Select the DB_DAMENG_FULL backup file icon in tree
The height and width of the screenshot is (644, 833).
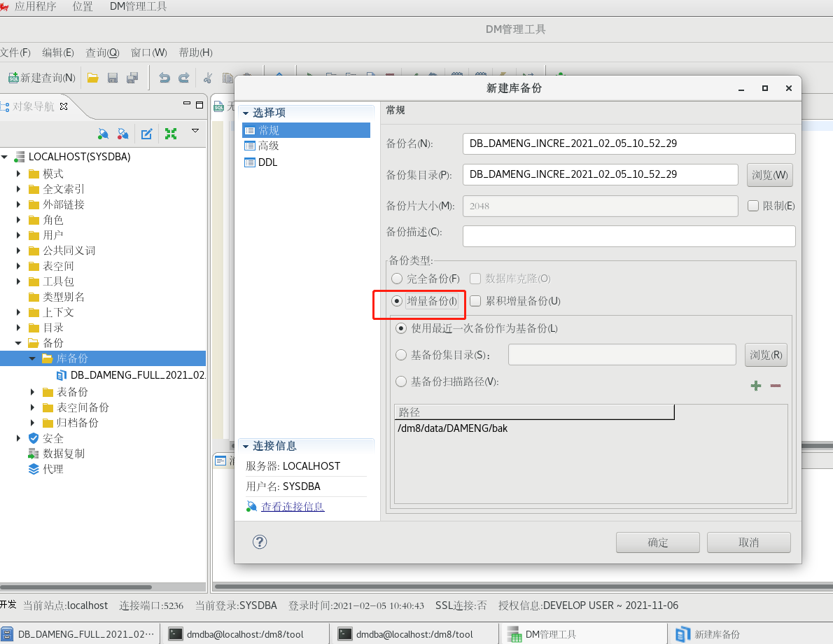62,375
